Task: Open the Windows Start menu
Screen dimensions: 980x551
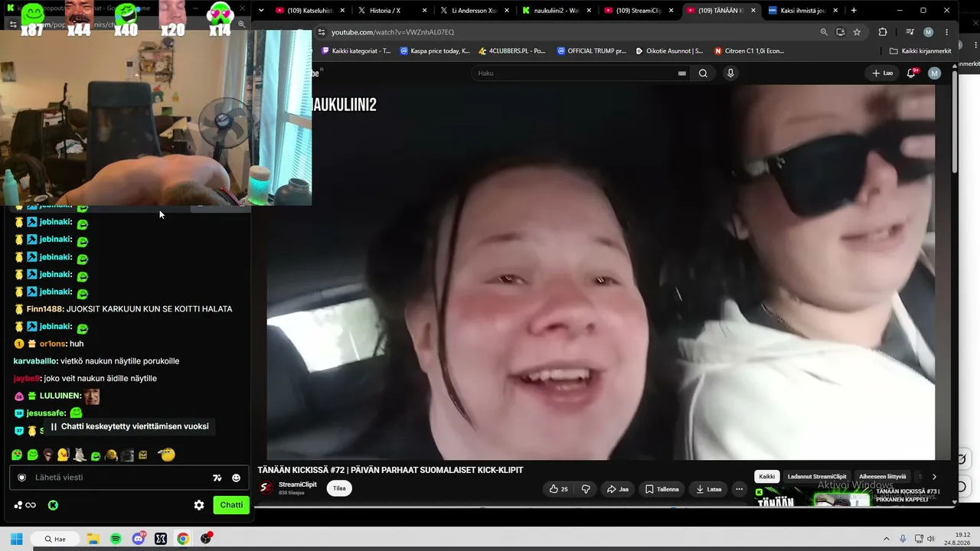Action: click(16, 539)
